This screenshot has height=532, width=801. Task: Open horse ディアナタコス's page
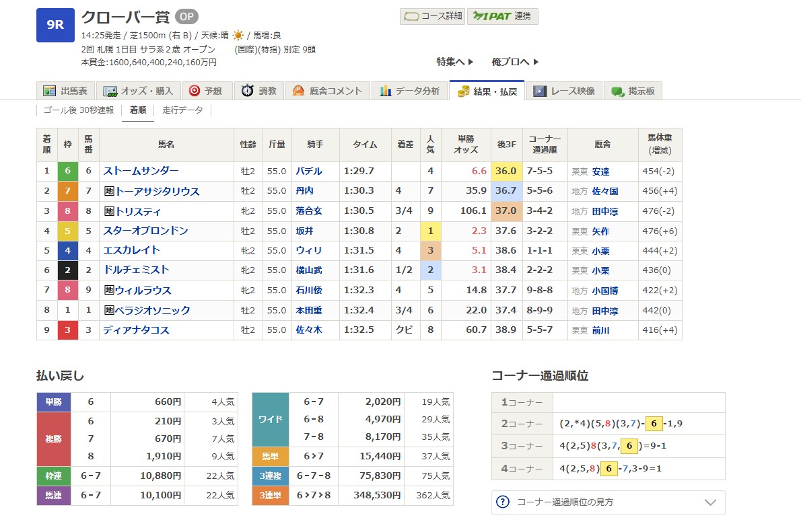tap(136, 330)
